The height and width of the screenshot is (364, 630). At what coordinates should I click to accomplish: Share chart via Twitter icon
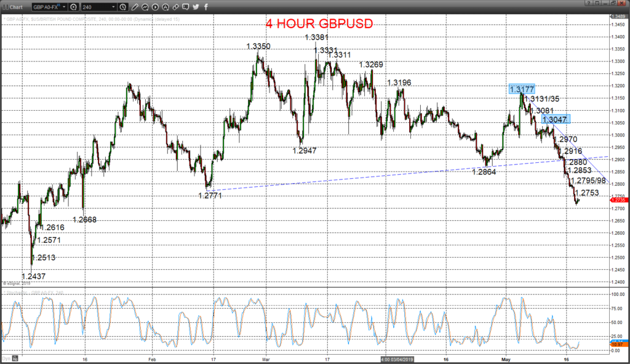point(196,7)
